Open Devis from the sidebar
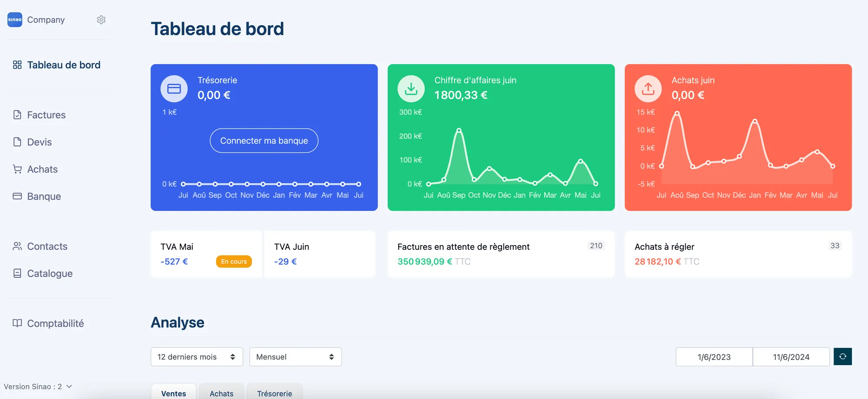The width and height of the screenshot is (868, 399). (39, 142)
